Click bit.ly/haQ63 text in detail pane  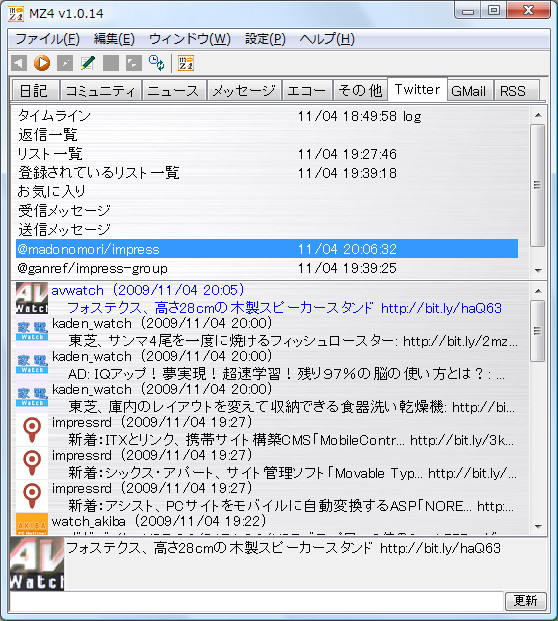(440, 548)
